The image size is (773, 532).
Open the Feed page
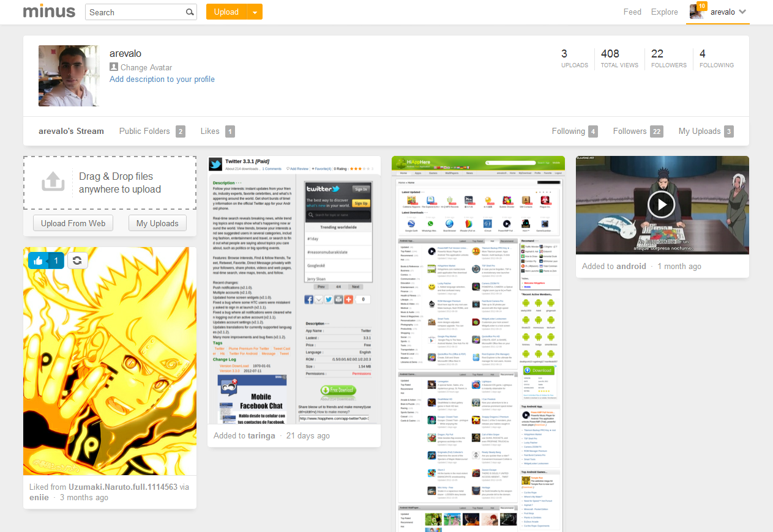point(632,12)
